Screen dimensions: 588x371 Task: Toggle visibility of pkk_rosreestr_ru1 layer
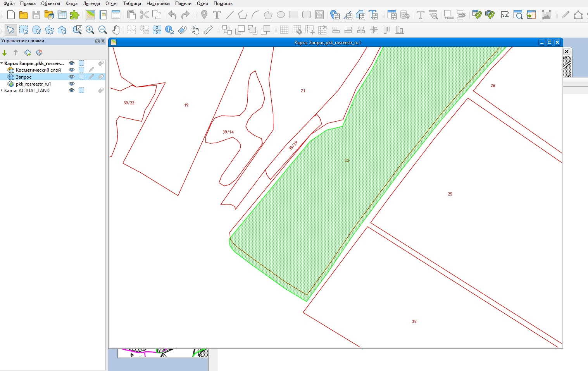[71, 84]
